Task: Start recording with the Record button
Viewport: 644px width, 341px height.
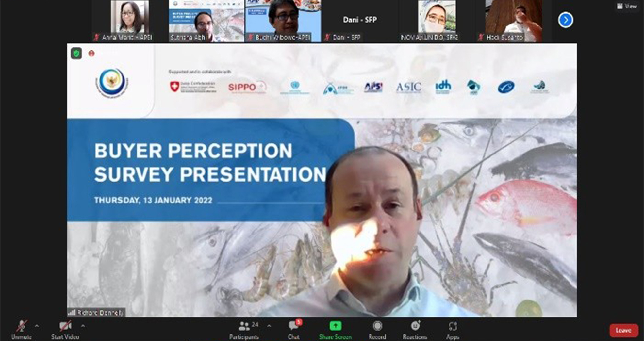Action: point(377,326)
